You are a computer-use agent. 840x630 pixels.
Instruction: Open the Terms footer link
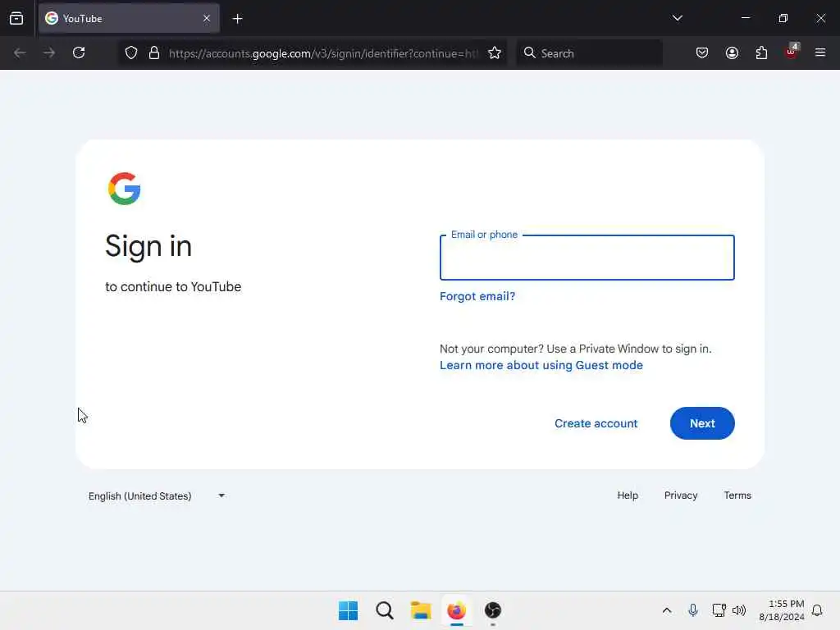tap(737, 495)
